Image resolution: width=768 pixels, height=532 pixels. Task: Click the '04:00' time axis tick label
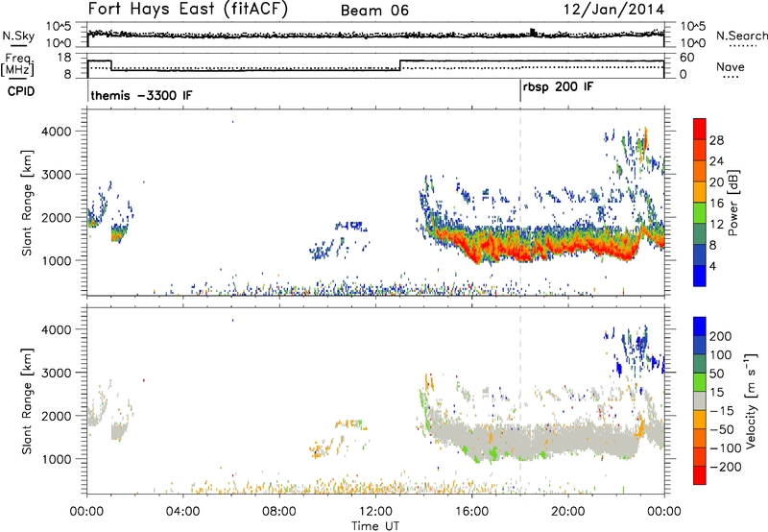[182, 512]
